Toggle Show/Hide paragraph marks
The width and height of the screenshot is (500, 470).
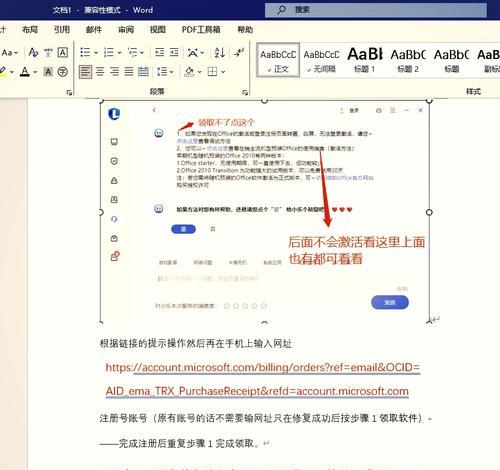click(x=239, y=52)
